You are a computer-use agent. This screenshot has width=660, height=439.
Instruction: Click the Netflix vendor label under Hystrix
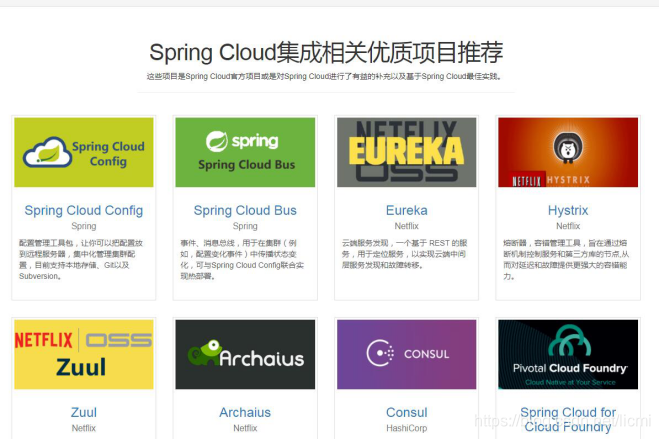[568, 226]
